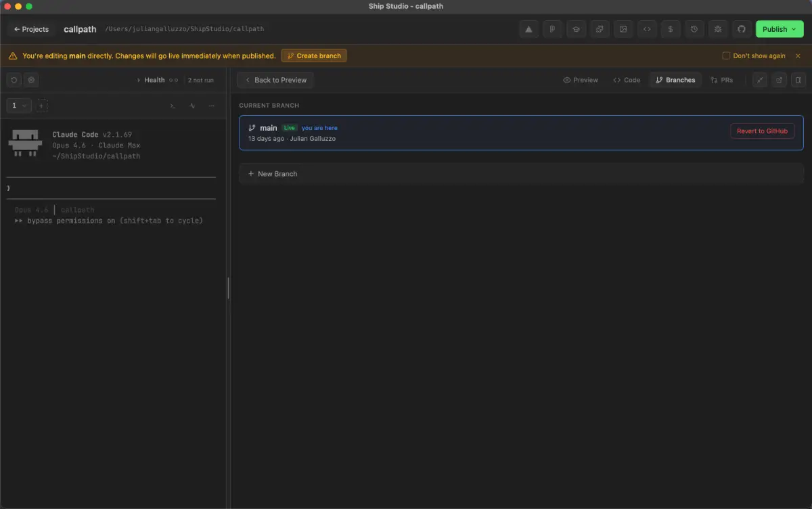This screenshot has width=812, height=509.
Task: Click the history clock icon
Action: pos(694,29)
